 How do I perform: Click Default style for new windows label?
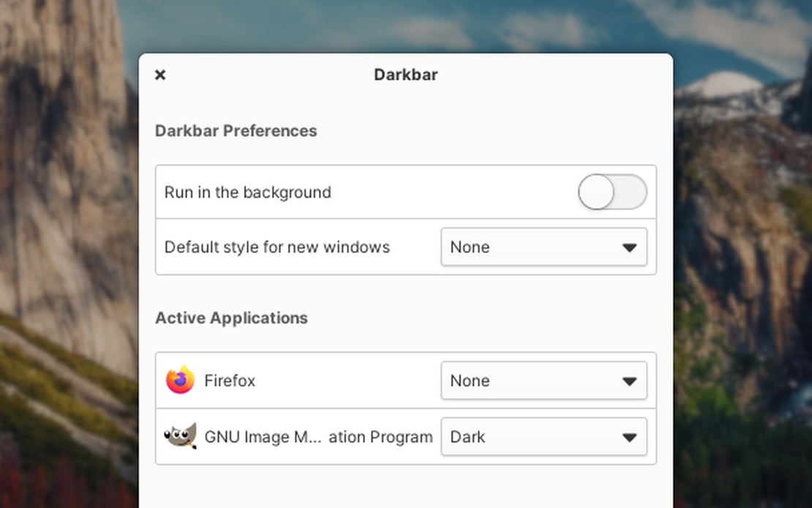click(x=277, y=247)
